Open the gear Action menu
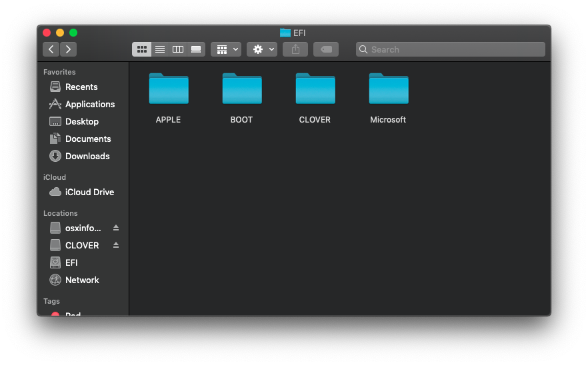 click(x=262, y=49)
